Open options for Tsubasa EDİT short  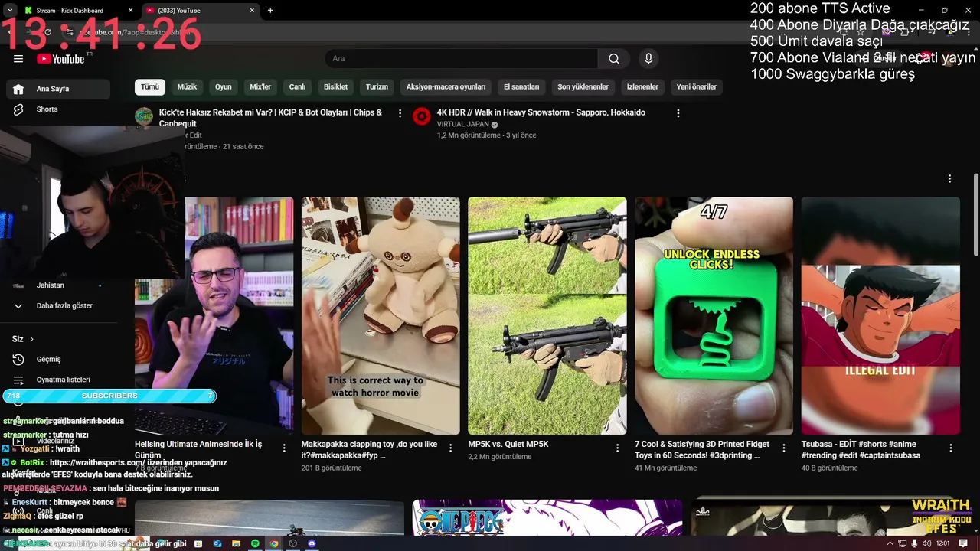pos(951,448)
